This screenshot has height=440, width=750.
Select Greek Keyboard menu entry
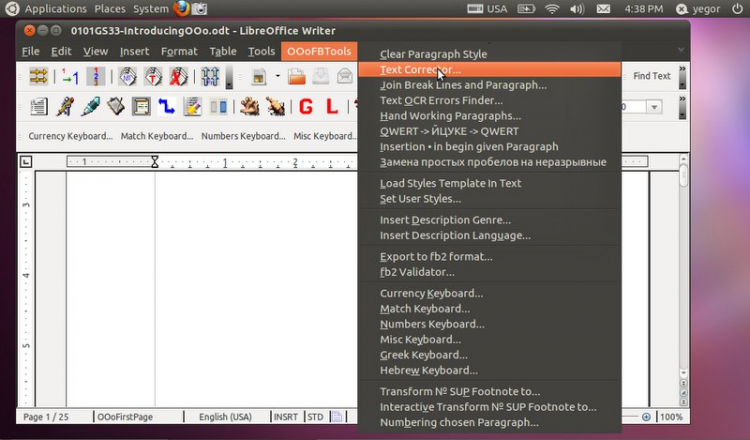489,355
